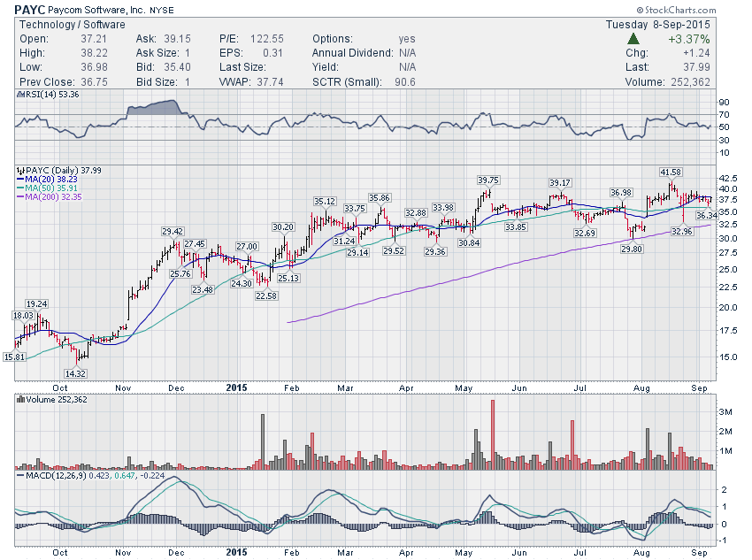Viewport: 752px width, 560px height.
Task: Click the PAYC (Daily) candlestick legend icon
Action: click(20, 170)
